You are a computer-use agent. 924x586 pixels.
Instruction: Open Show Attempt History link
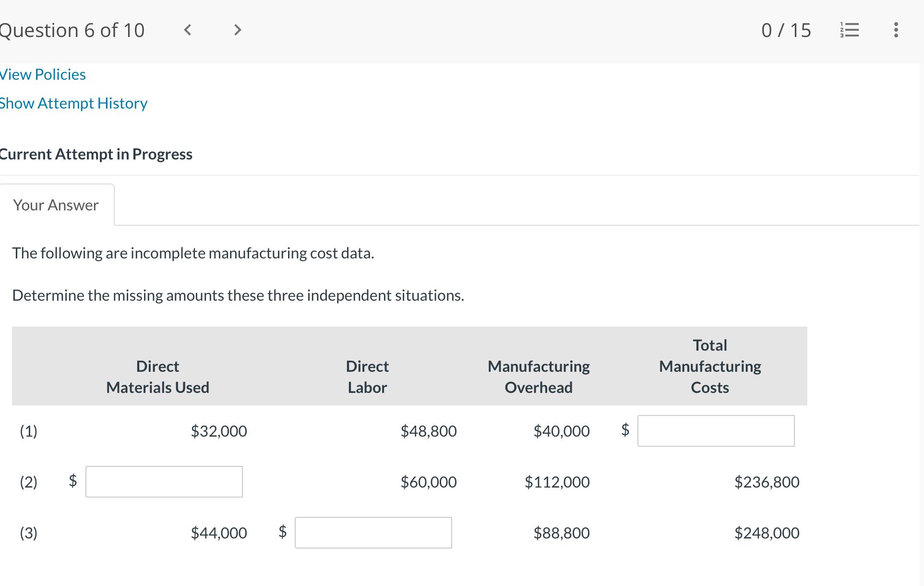(73, 103)
